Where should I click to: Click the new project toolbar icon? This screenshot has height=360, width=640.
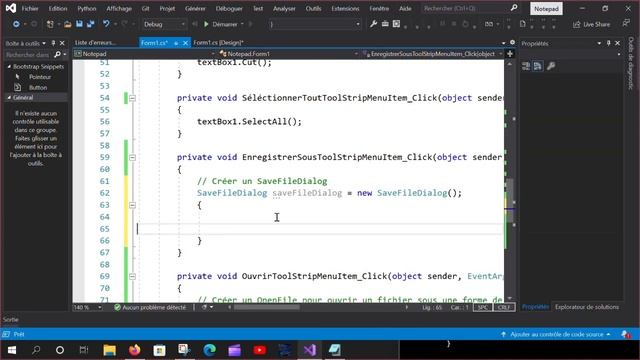pos(50,24)
